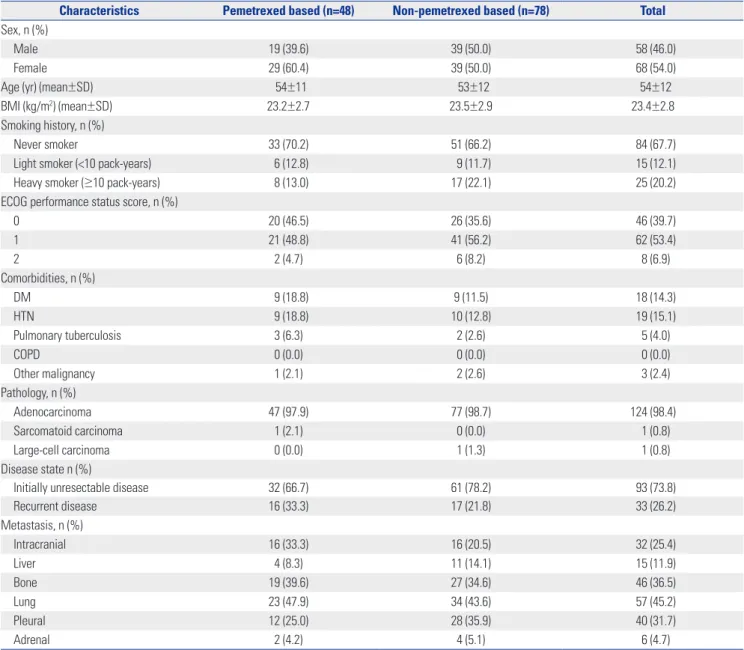The height and width of the screenshot is (650, 744).
Task: Click the value 124 (98.4)
Action: pyautogui.click(x=653, y=412)
